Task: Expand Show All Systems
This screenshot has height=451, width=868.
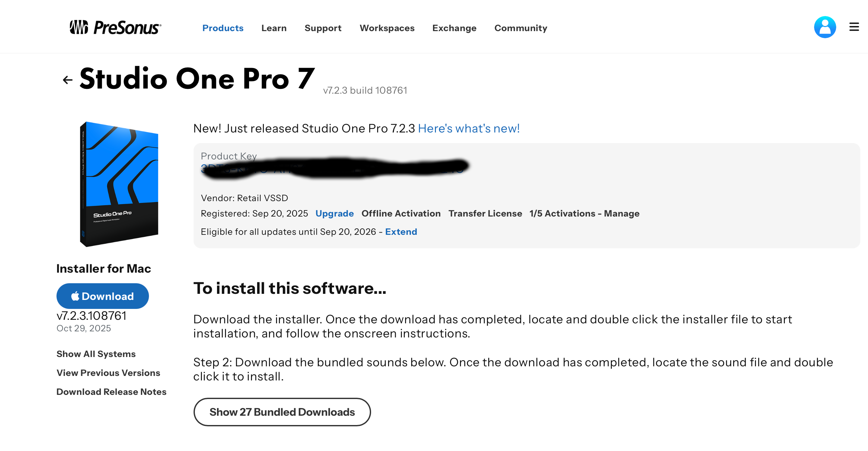Action: coord(96,354)
